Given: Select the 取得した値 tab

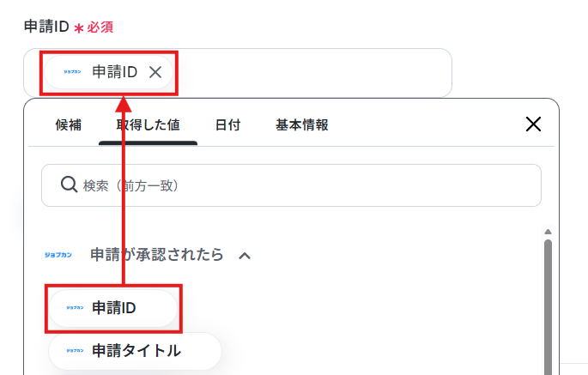Looking at the screenshot, I should [x=148, y=125].
